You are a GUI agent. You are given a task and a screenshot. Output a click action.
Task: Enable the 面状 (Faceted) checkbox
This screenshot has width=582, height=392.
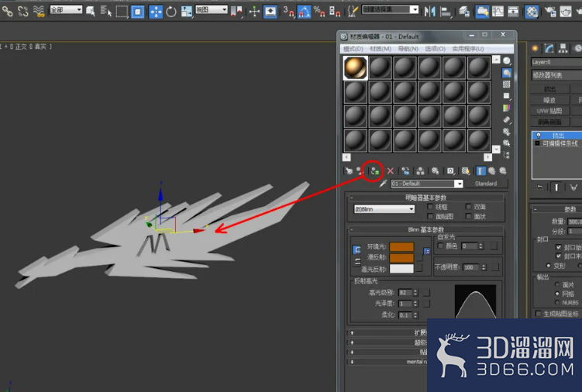468,216
